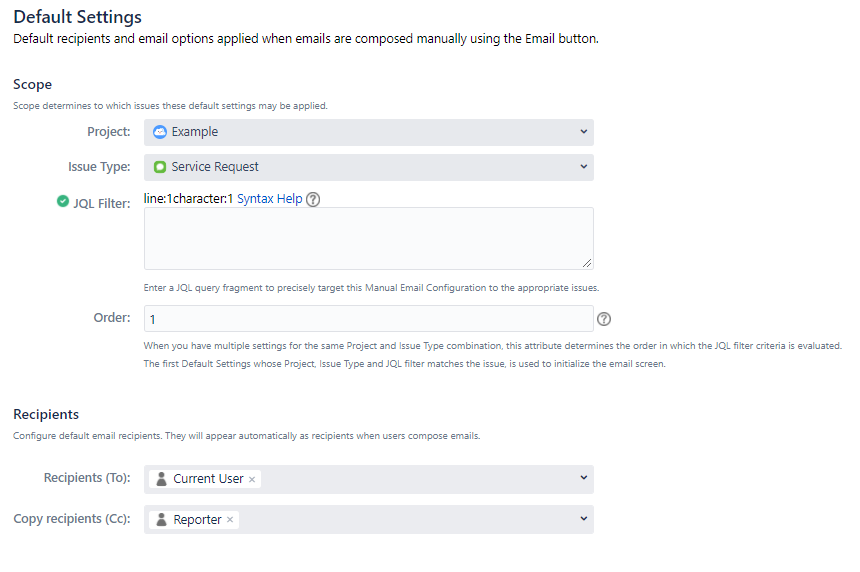Click the green Service Request issue type icon
The height and width of the screenshot is (572, 860).
click(160, 167)
